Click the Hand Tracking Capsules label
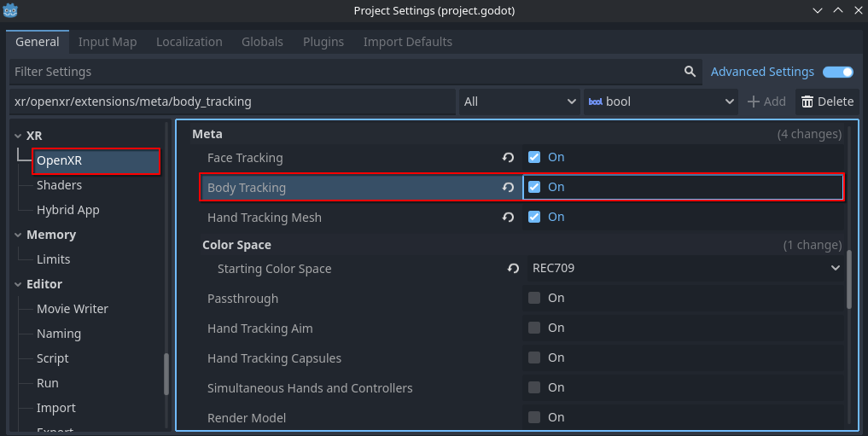Viewport: 868px width, 436px height. tap(274, 358)
